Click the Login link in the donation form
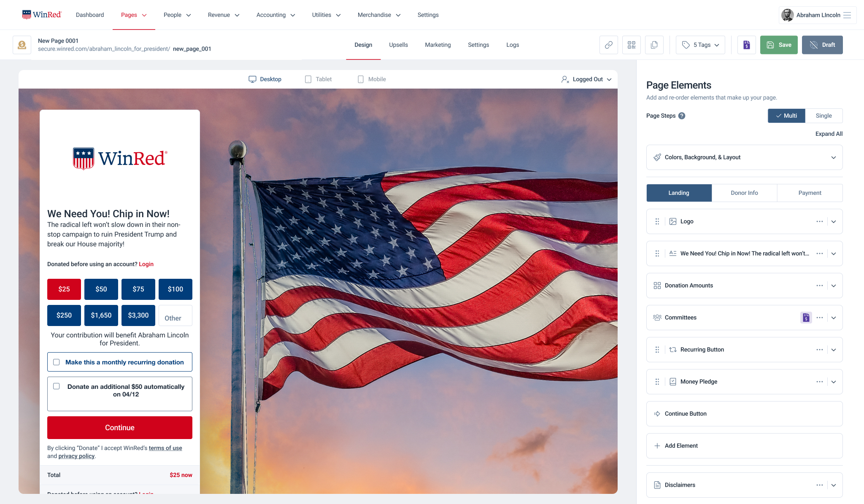 pos(146,264)
